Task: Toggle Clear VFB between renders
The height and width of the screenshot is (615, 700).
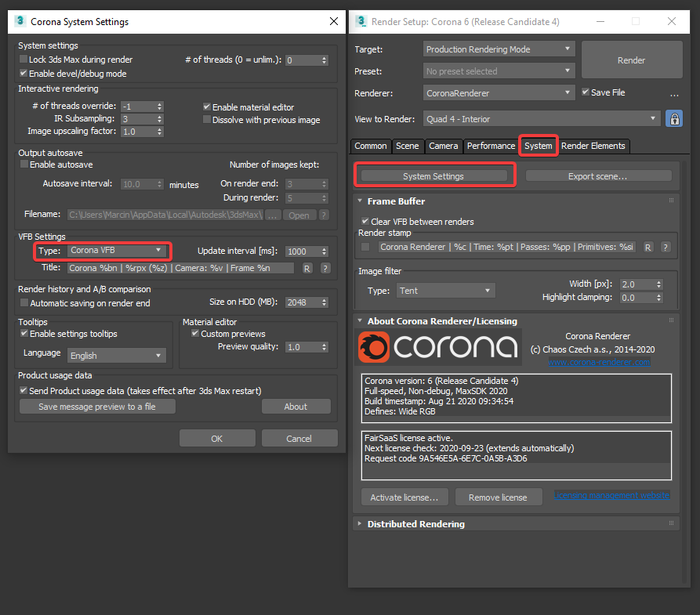Action: tap(365, 221)
